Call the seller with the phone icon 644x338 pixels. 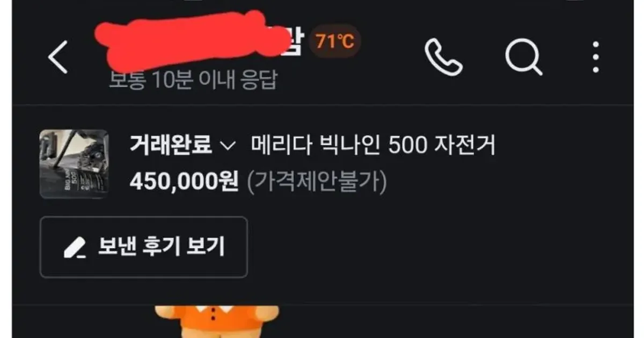tap(443, 56)
